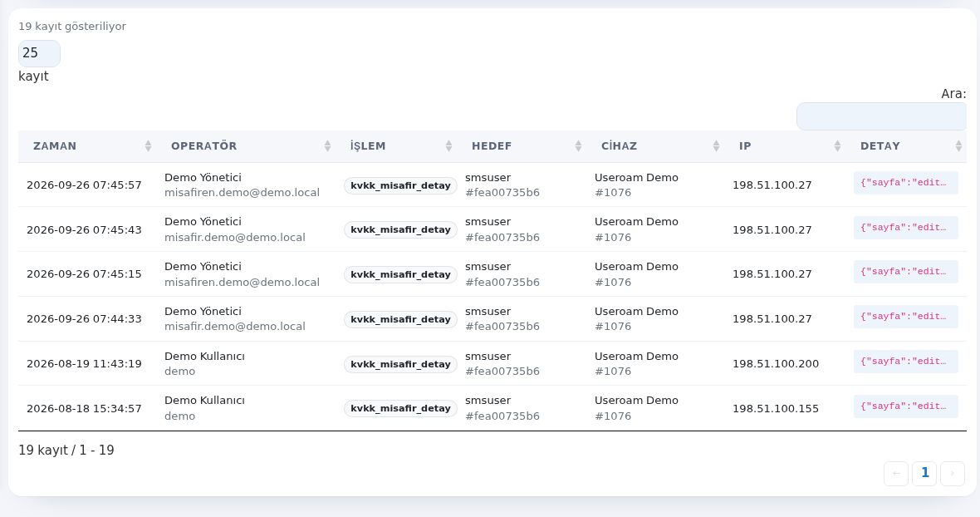Click the kvkk_misafir_detay badge in the 07:44:33 row
The height and width of the screenshot is (517, 980).
tap(400, 319)
